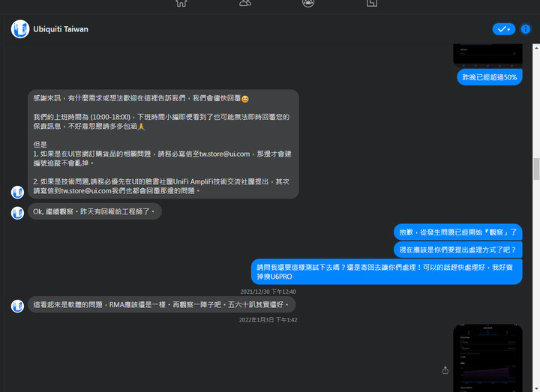Click timestamp 2021/12/30 下午12:40
The image size is (540, 392).
(x=268, y=292)
